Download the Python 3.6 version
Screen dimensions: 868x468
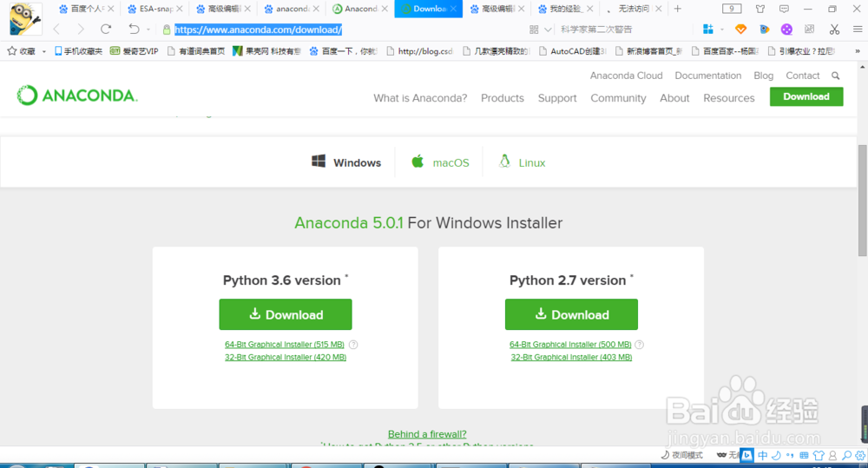point(285,314)
